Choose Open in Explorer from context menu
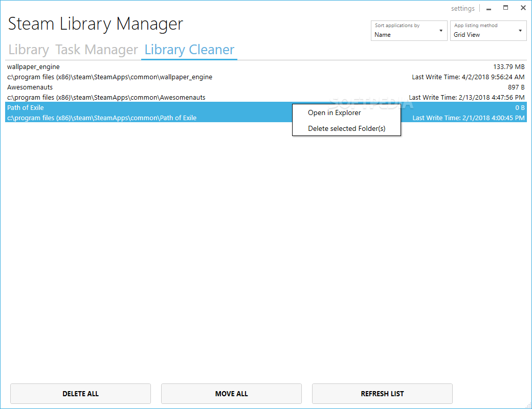 [346, 113]
